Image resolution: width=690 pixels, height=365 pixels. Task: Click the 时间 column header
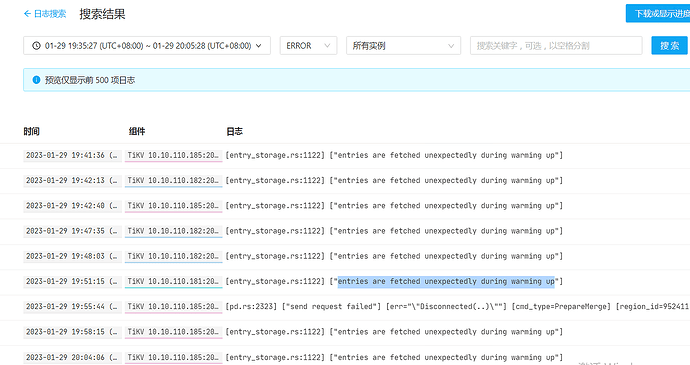point(32,131)
